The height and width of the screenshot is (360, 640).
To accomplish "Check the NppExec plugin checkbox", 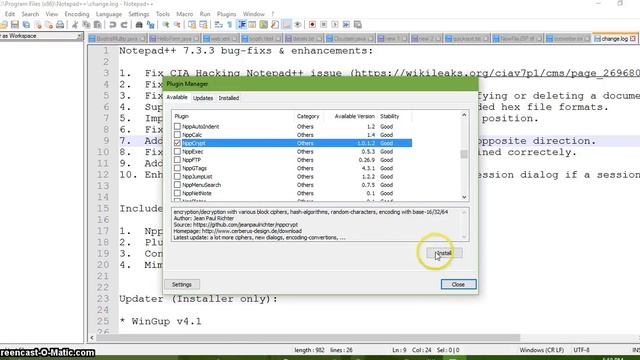I will click(x=177, y=151).
